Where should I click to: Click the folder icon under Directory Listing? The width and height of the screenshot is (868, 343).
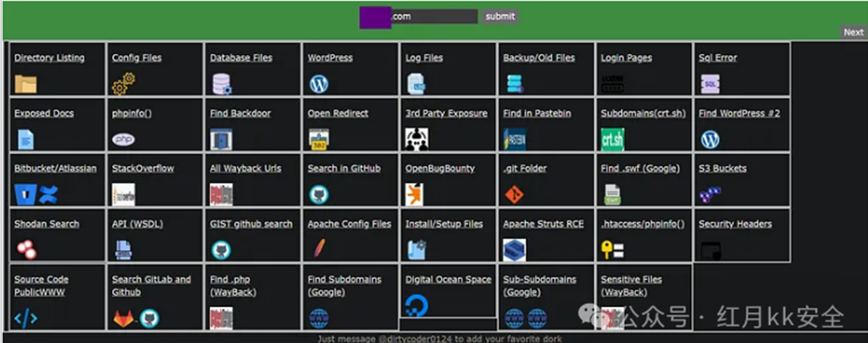click(25, 84)
